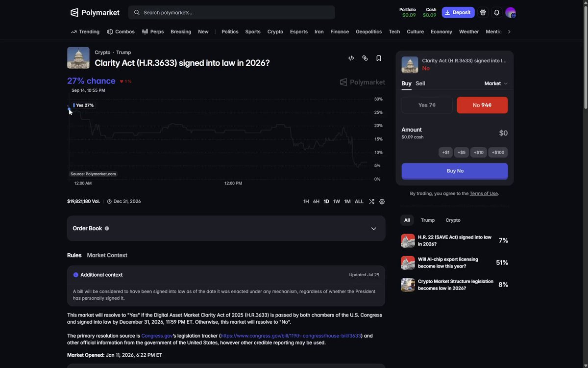Switch to the Sell tab
588x368 pixels.
420,83
